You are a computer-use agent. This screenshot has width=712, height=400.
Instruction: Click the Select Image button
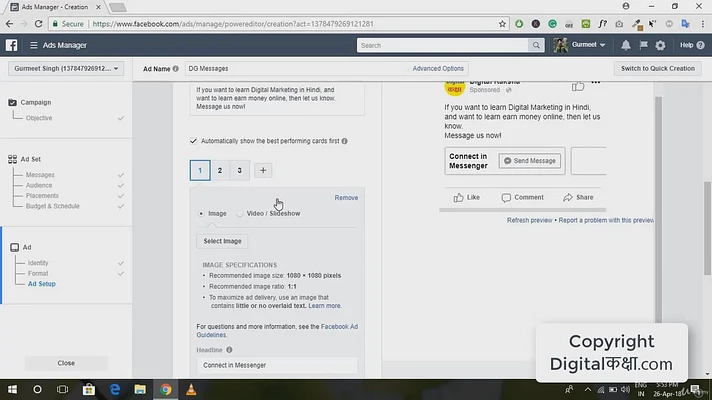click(x=222, y=241)
